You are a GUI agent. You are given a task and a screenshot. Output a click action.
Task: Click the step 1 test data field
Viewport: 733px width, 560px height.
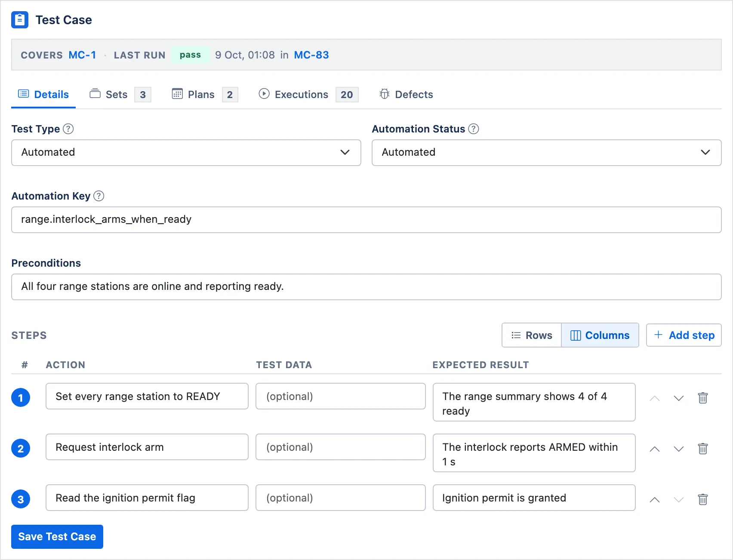coord(341,396)
